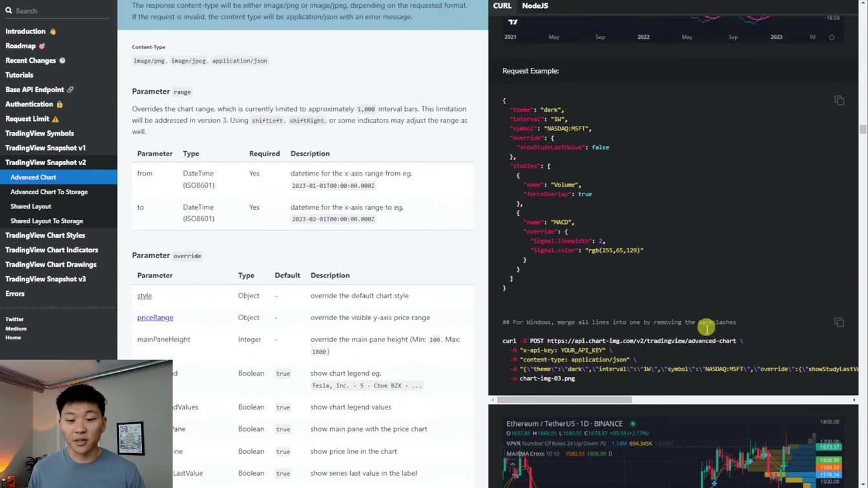
Task: Click the 'Parameter override' heading
Action: pos(167,256)
